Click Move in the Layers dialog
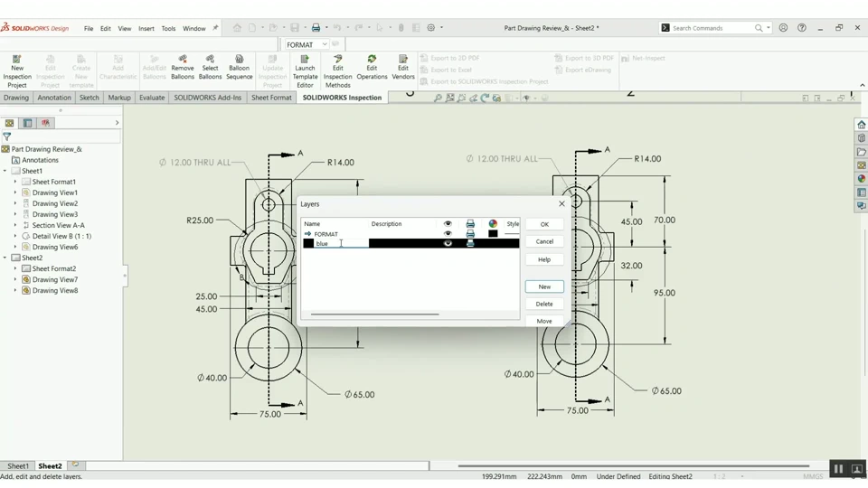 pos(544,321)
